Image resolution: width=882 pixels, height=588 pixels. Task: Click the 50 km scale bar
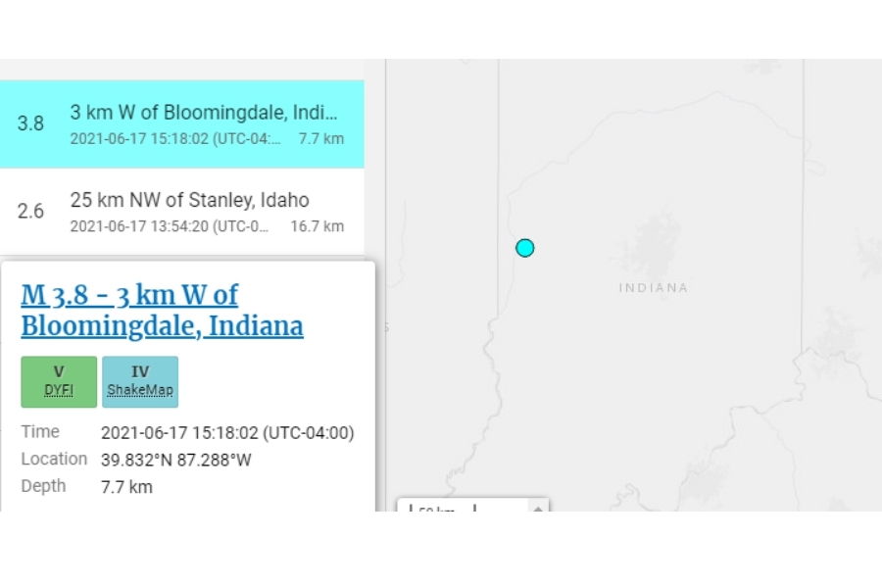pos(442,508)
